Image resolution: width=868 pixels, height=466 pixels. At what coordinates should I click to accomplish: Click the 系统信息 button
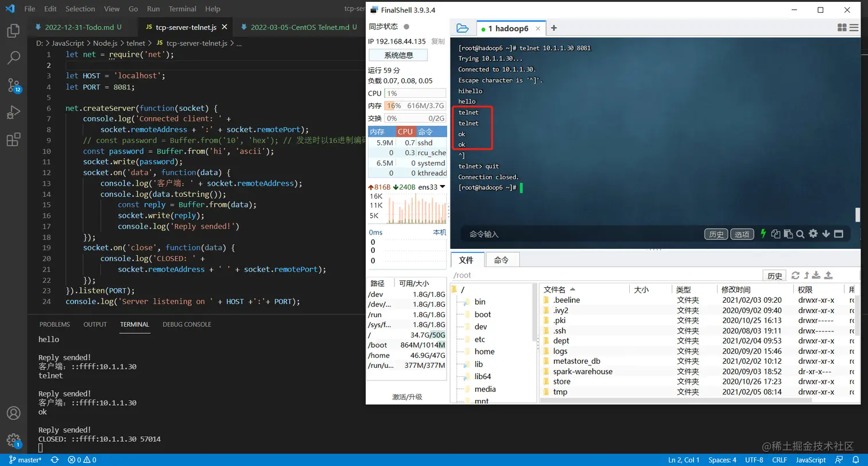coord(398,55)
